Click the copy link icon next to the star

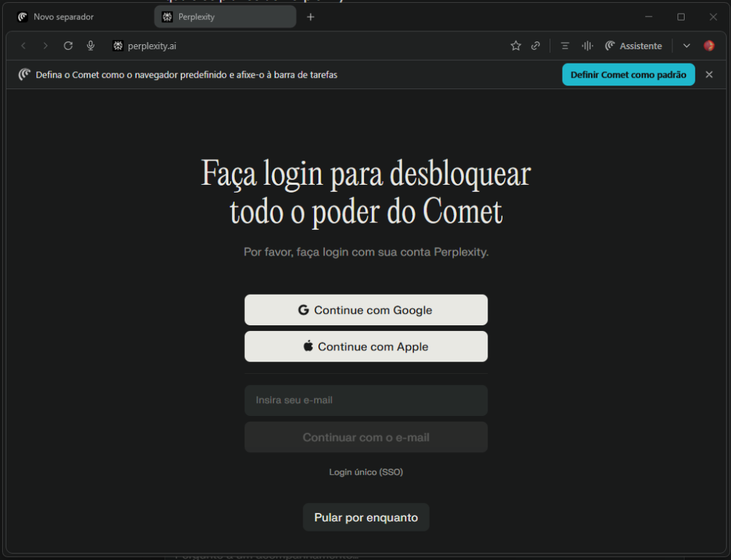pyautogui.click(x=535, y=45)
